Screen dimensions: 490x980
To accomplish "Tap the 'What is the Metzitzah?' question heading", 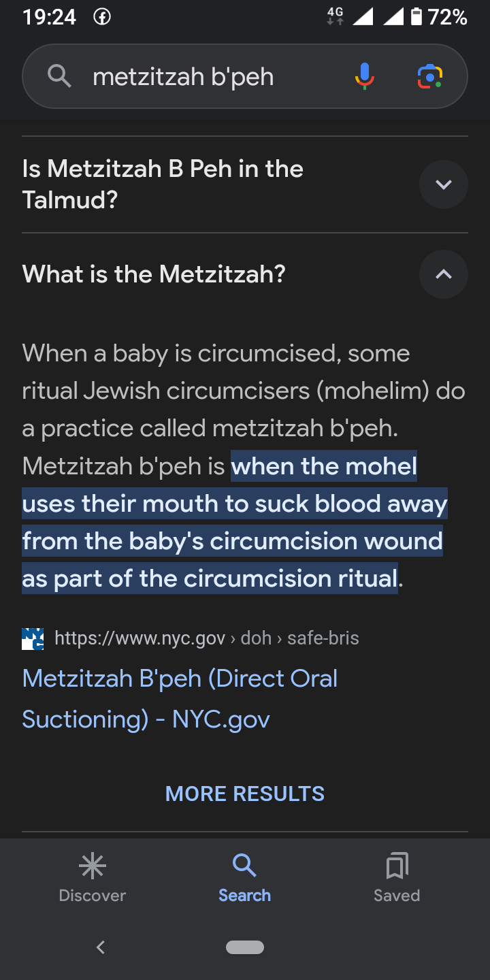I will [x=154, y=274].
